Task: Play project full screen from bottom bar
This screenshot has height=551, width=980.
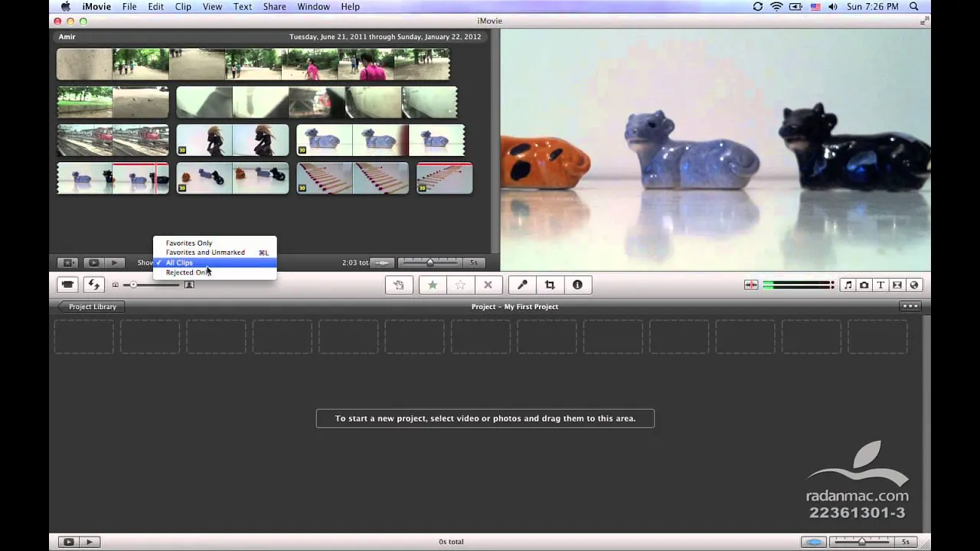Action: pos(68,542)
